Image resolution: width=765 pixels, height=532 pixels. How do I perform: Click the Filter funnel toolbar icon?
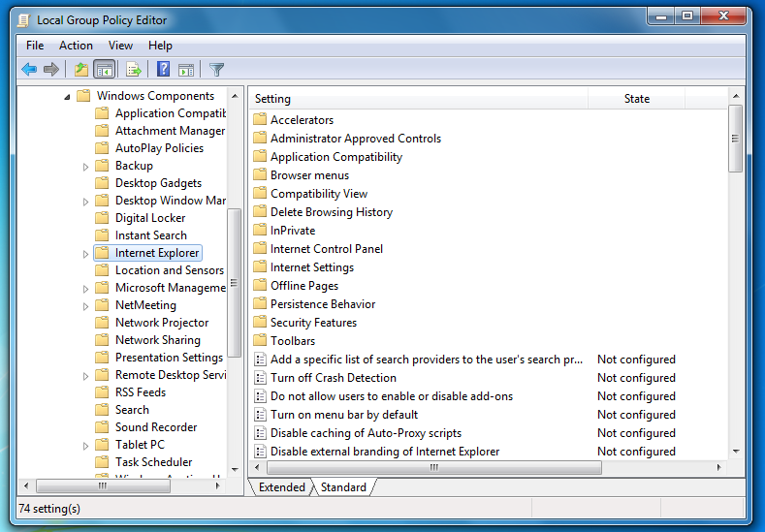point(216,70)
